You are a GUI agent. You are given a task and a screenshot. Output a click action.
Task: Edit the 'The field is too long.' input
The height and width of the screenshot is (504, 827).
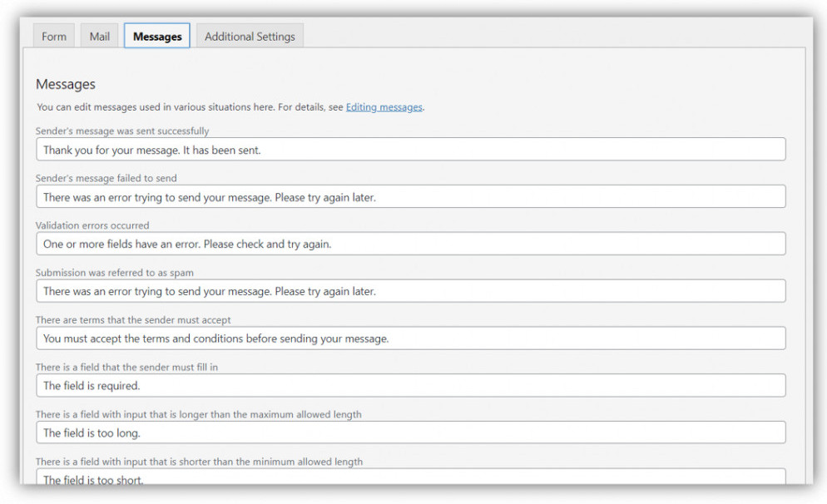click(411, 432)
